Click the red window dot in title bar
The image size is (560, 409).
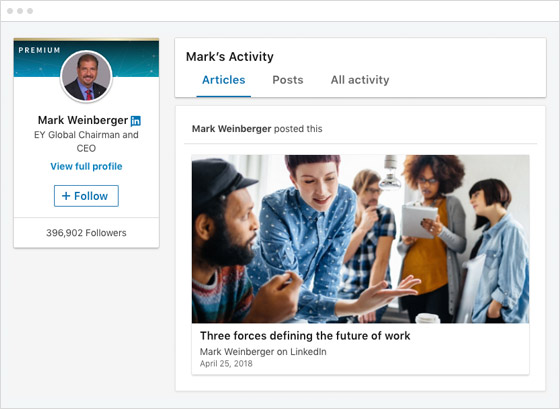10,11
